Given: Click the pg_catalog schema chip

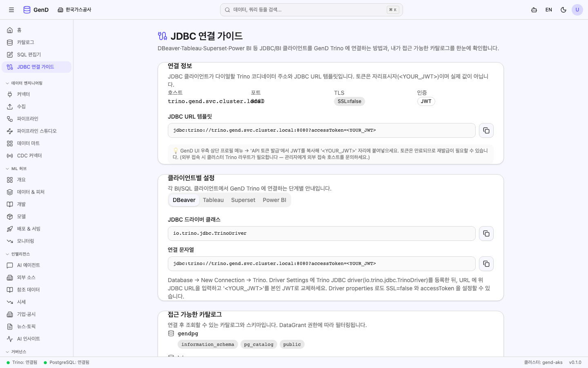Looking at the screenshot, I should [x=259, y=344].
